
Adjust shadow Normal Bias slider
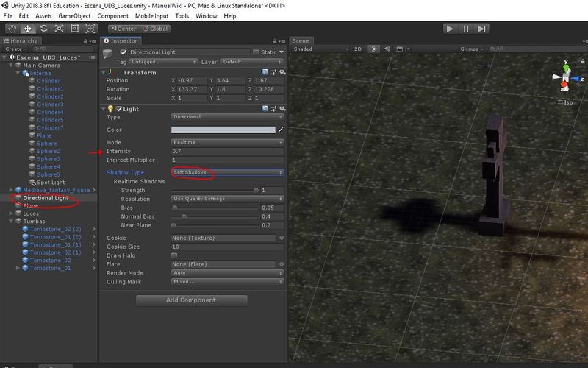pos(215,216)
